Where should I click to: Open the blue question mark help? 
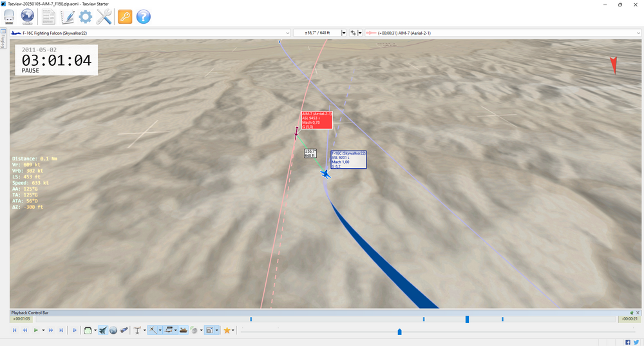(144, 17)
